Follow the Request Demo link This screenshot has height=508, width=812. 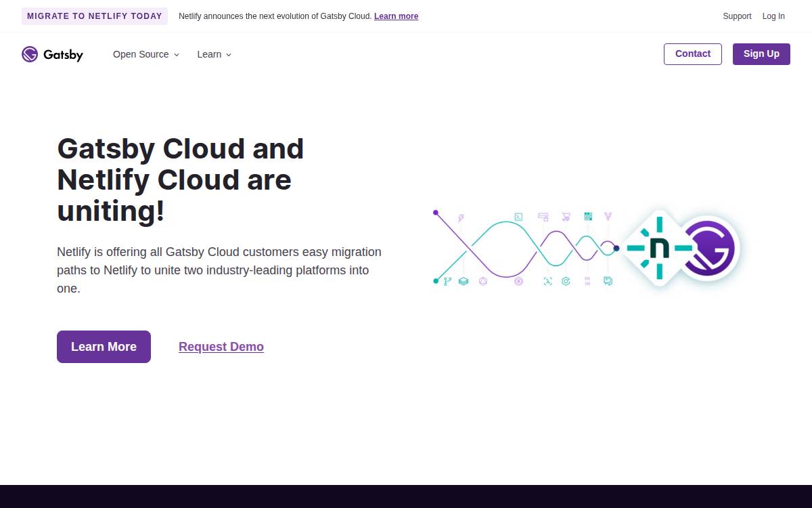pos(221,347)
